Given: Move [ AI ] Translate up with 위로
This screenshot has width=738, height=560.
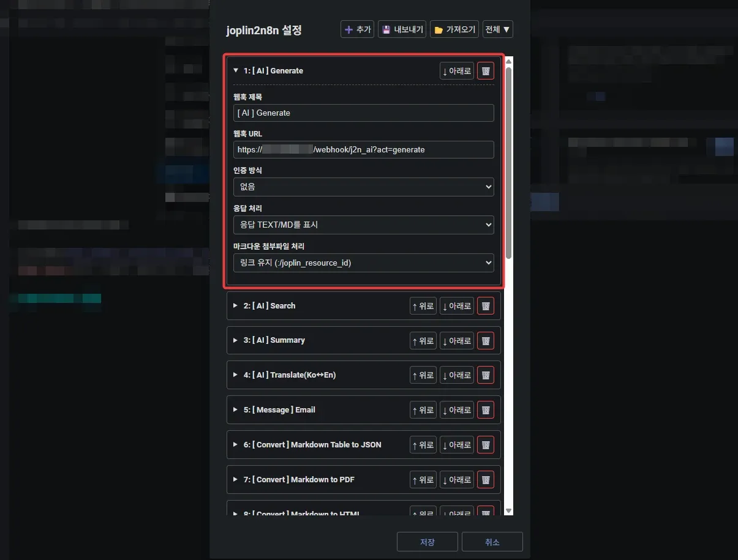Looking at the screenshot, I should (423, 375).
